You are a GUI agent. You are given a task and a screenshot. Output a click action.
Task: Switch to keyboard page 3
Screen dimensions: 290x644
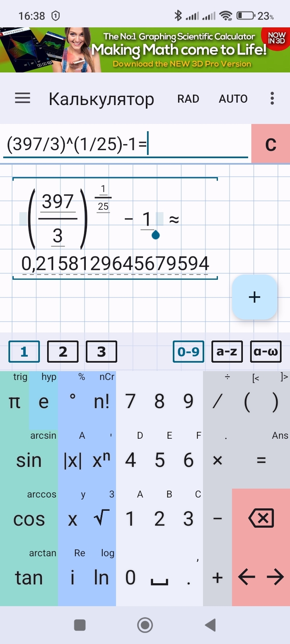101,352
